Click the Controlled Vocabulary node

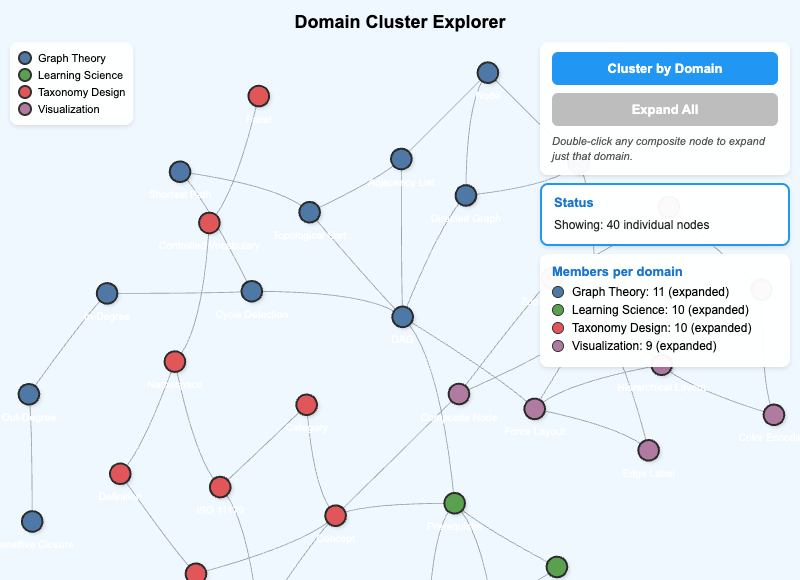(x=209, y=223)
